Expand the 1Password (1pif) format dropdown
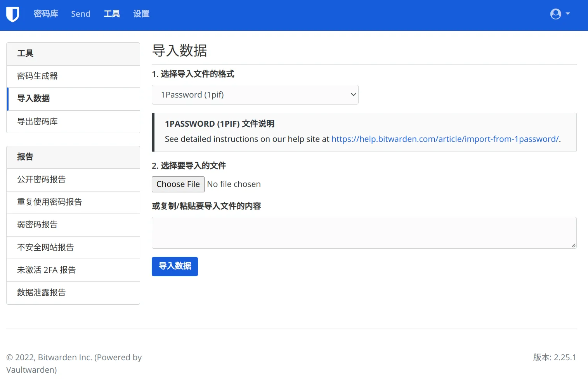This screenshot has height=382, width=588. [255, 95]
